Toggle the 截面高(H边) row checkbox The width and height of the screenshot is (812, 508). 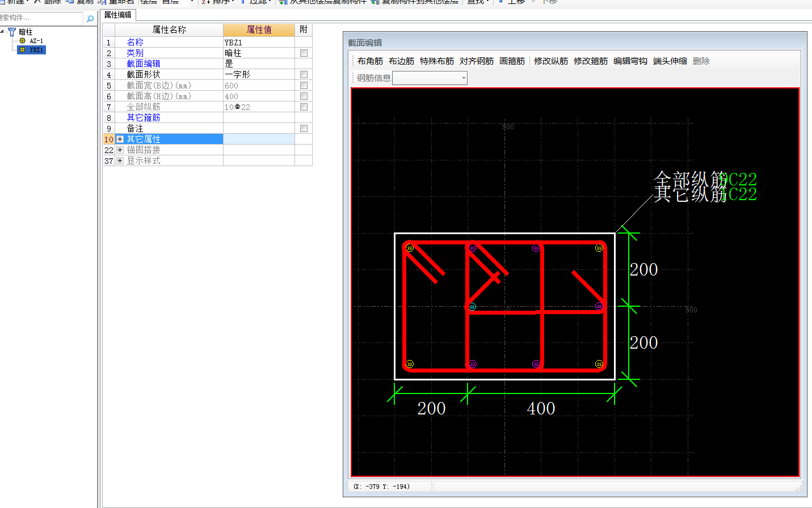tap(304, 96)
